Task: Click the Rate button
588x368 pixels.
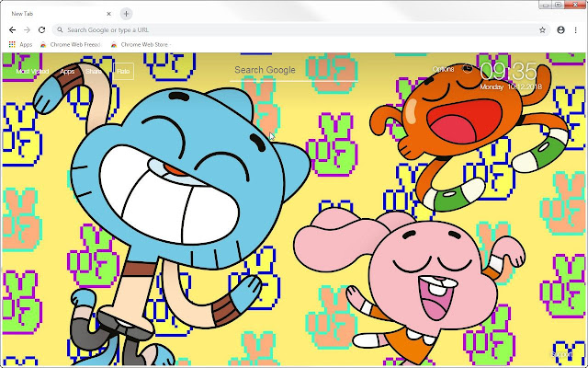Action: [123, 72]
